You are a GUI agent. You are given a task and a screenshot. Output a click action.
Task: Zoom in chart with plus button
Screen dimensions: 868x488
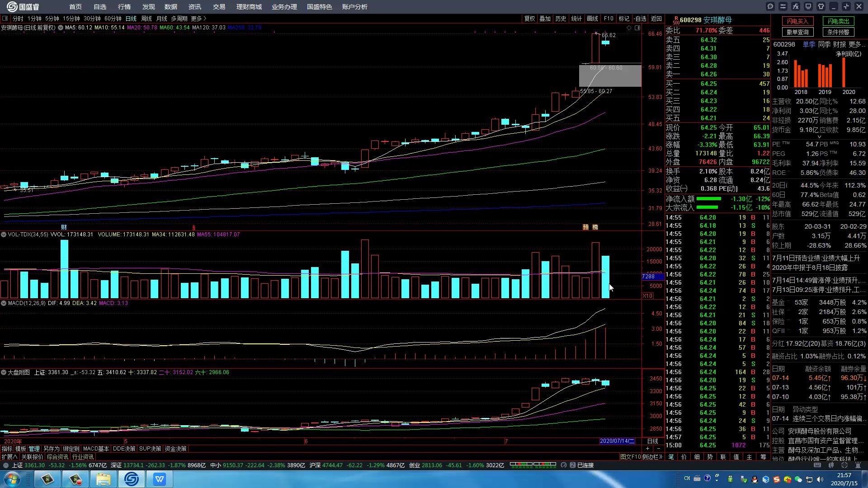[x=648, y=449]
